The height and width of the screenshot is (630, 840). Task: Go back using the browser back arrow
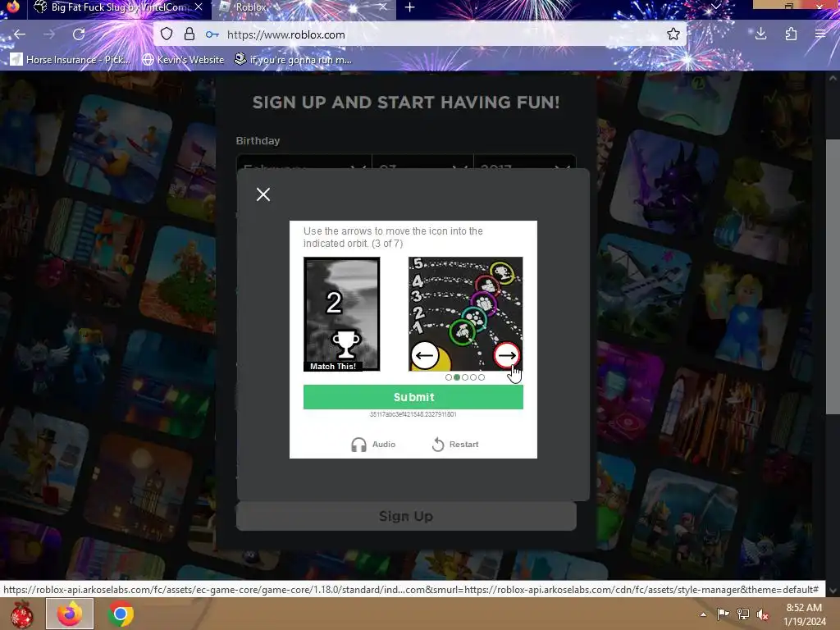click(20, 34)
